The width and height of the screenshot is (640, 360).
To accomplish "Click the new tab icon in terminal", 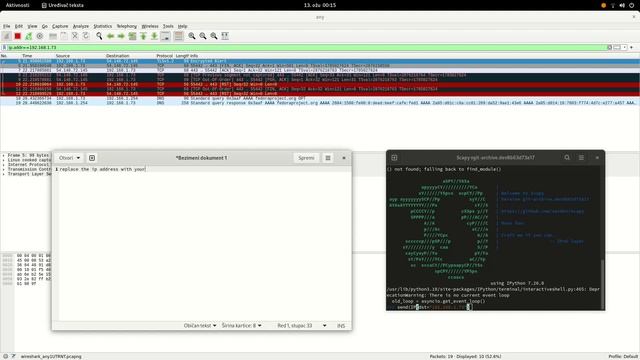I will pyautogui.click(x=394, y=158).
